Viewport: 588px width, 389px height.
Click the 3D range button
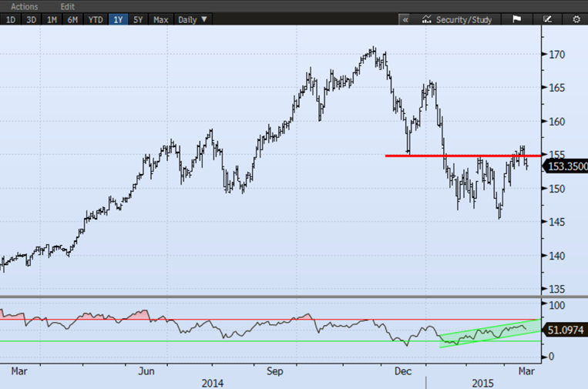coord(31,19)
